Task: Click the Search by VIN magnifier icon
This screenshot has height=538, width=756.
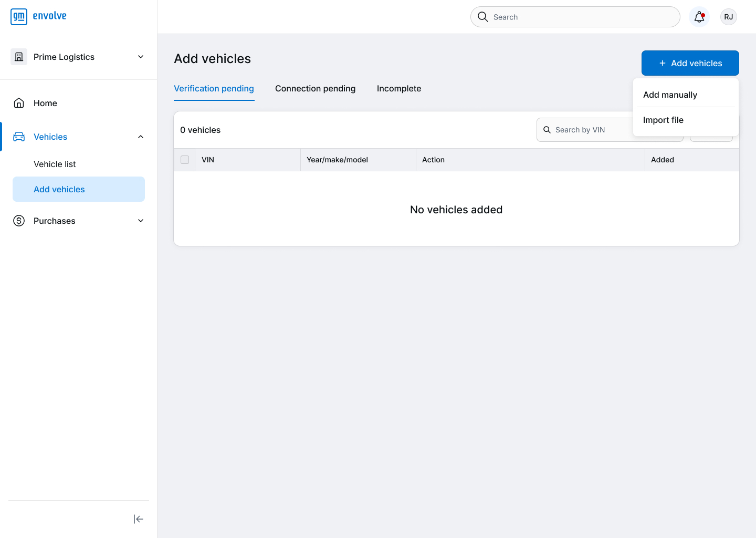Action: point(547,130)
